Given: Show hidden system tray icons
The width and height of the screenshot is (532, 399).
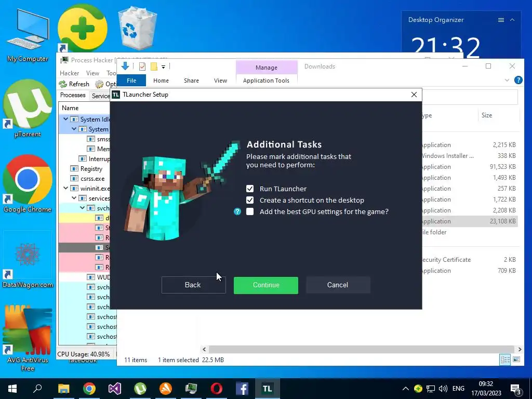Looking at the screenshot, I should click(405, 389).
